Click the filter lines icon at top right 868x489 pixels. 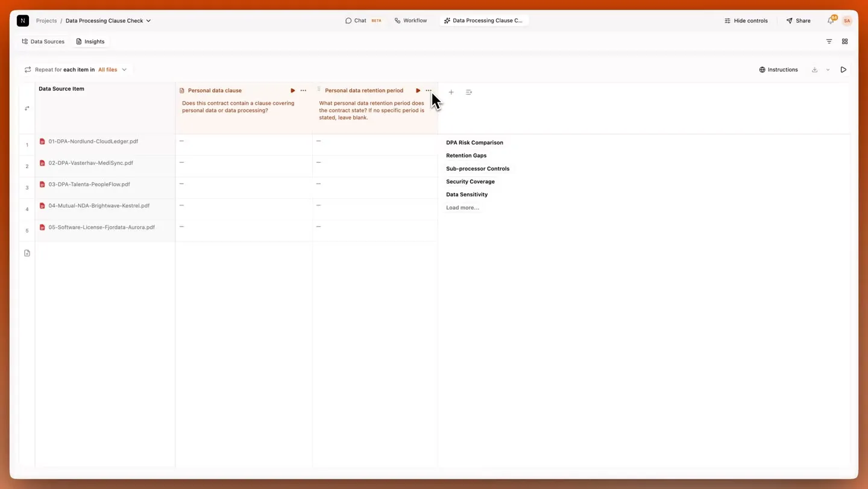click(829, 42)
